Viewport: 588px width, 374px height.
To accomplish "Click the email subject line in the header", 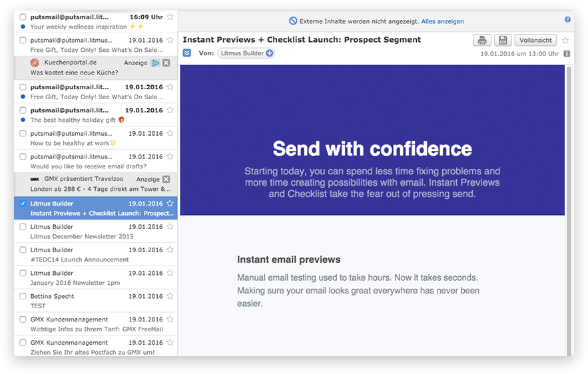I will 302,40.
